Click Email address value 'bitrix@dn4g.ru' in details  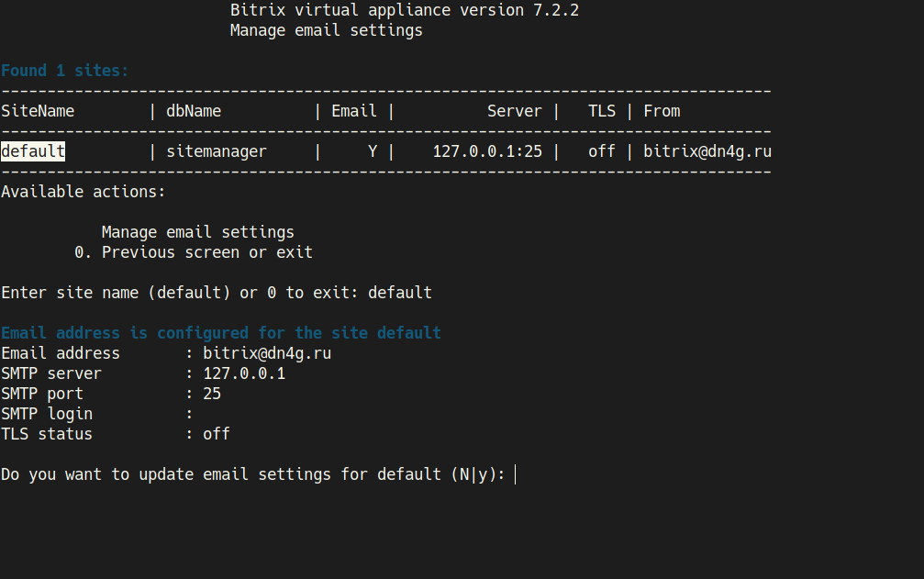(x=267, y=353)
